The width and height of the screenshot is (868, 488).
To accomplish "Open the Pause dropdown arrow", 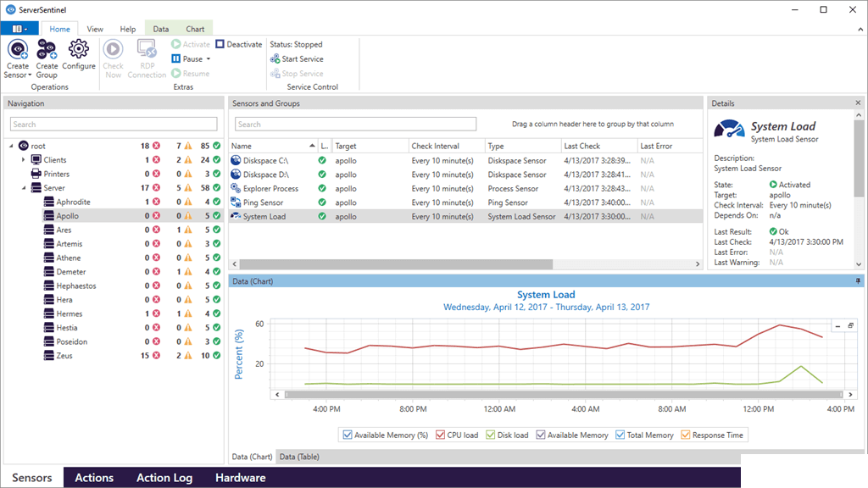I will tap(209, 58).
